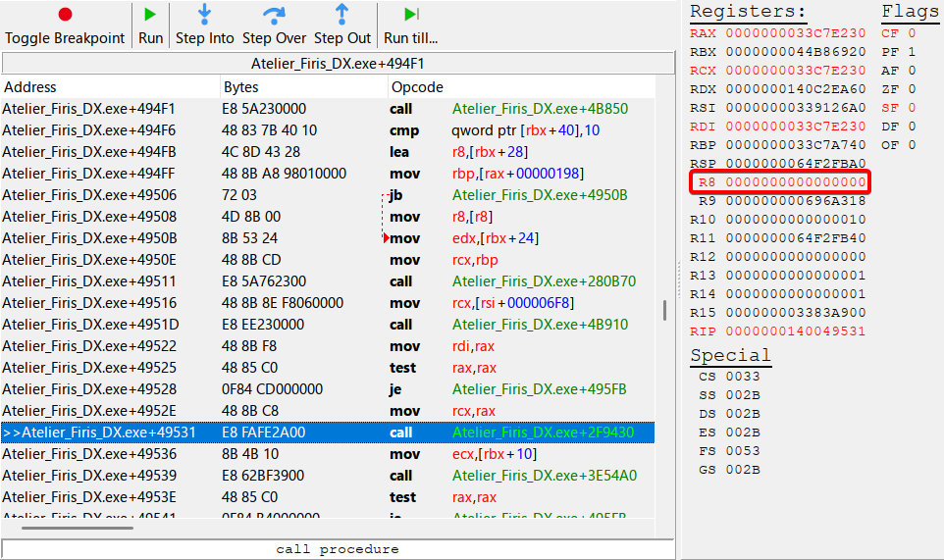Toggle the ZF flag value
Viewport: 944px width, 560px height.
coord(912,89)
